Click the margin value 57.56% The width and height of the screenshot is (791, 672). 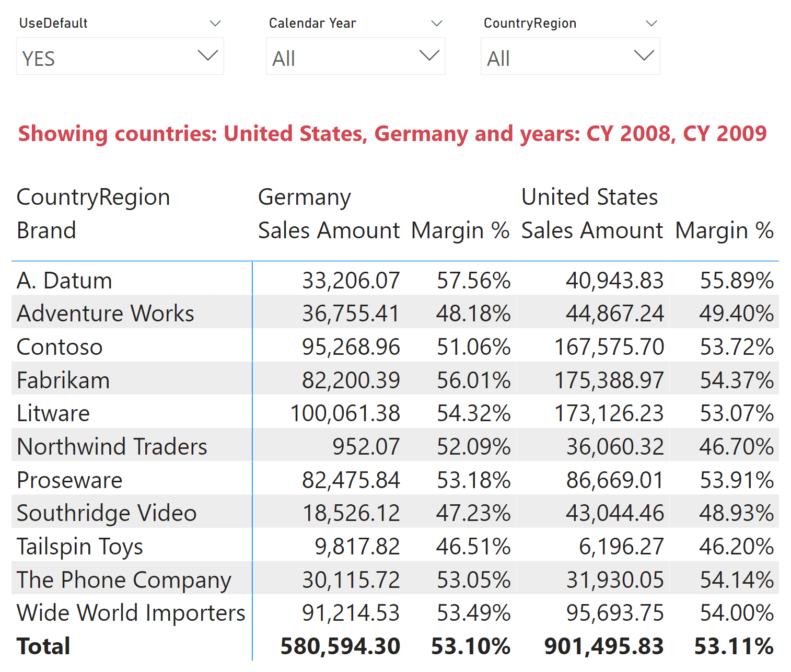coord(474,281)
